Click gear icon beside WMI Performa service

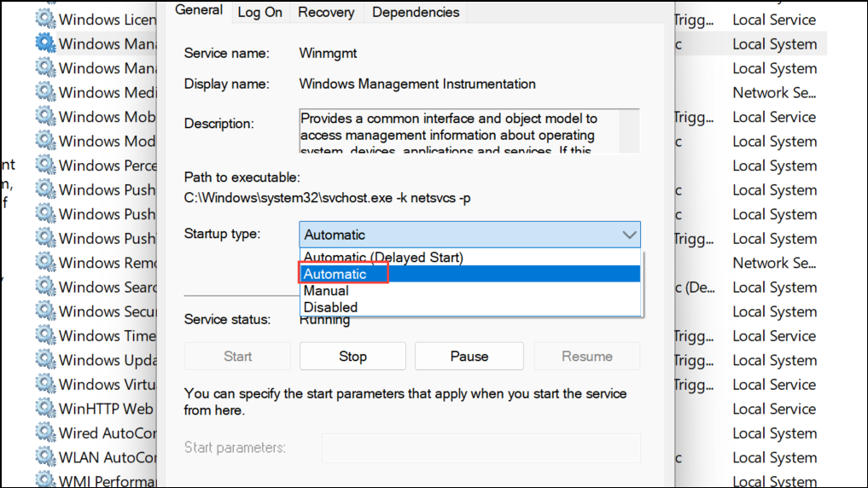tap(45, 479)
